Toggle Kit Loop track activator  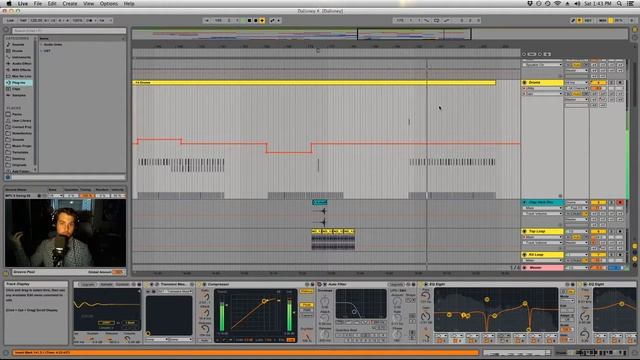(x=598, y=255)
